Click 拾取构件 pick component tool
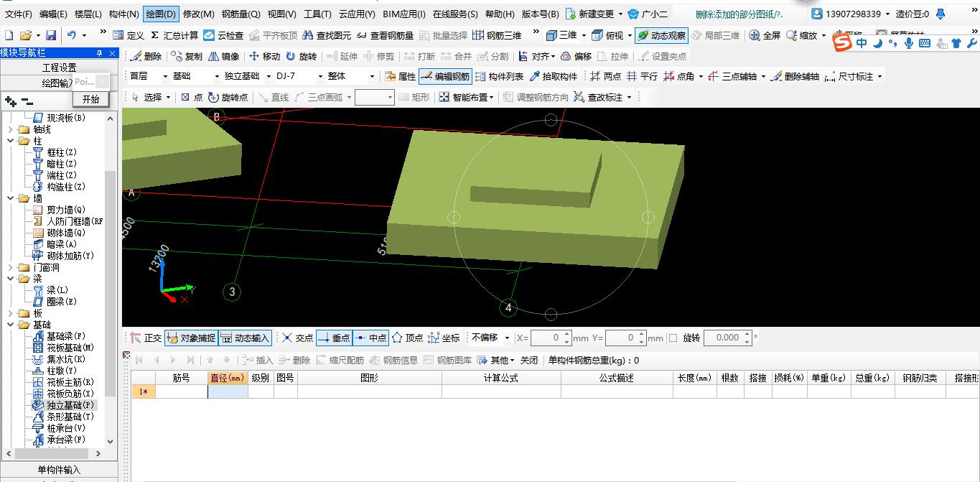980x482 pixels. coord(553,76)
